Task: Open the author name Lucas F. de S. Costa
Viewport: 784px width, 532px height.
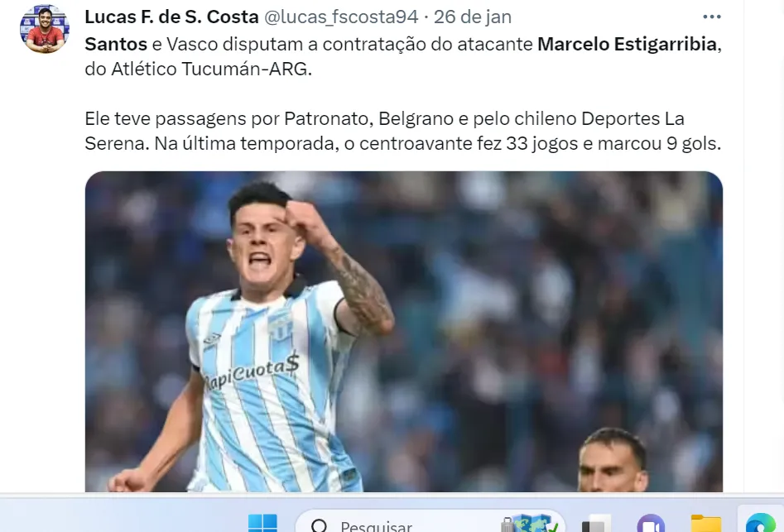Action: [x=171, y=17]
